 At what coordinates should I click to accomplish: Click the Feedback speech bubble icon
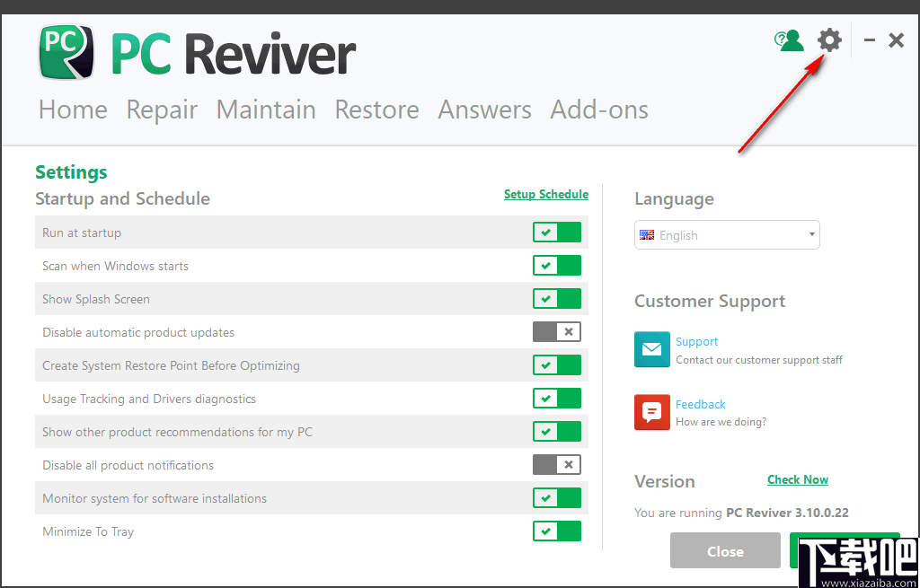coord(652,412)
